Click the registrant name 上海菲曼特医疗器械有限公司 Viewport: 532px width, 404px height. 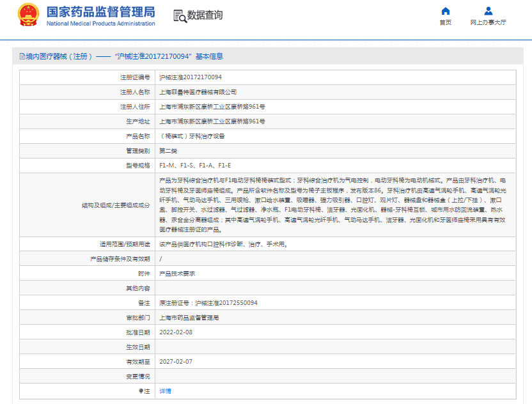point(198,92)
